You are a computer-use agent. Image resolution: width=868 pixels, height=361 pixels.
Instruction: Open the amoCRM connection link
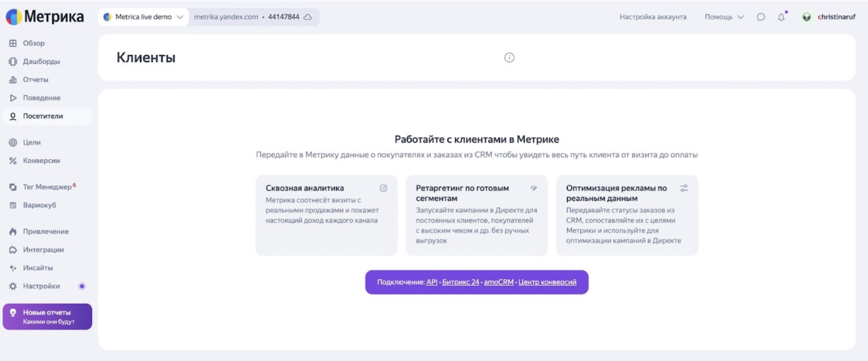coord(499,282)
